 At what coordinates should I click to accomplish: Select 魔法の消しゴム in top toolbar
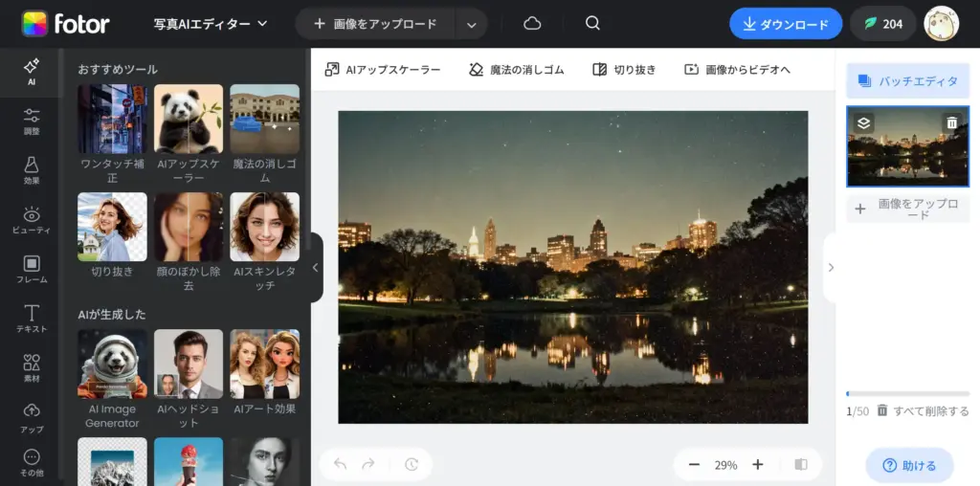516,69
